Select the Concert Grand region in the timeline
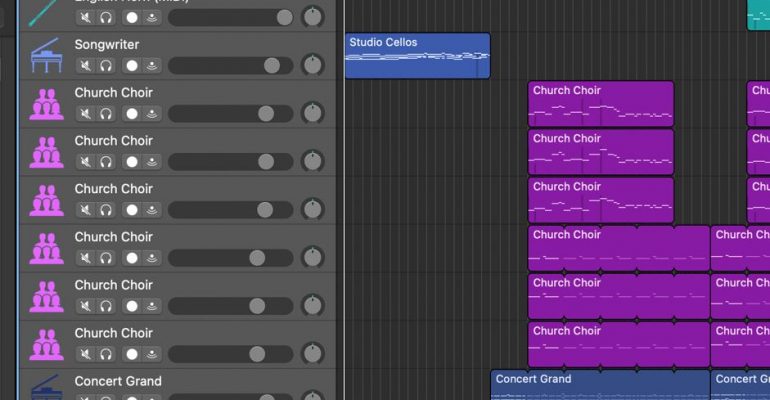The width and height of the screenshot is (770, 400). tap(600, 385)
